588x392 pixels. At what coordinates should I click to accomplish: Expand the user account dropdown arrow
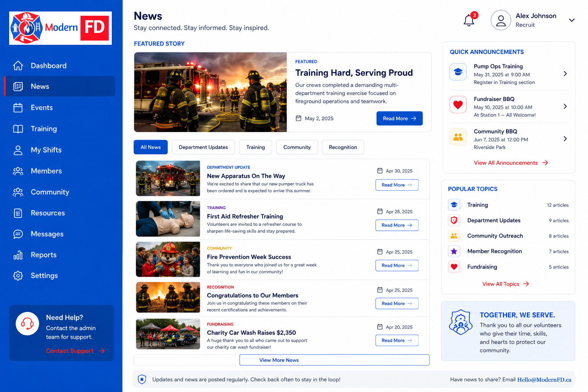pyautogui.click(x=572, y=20)
